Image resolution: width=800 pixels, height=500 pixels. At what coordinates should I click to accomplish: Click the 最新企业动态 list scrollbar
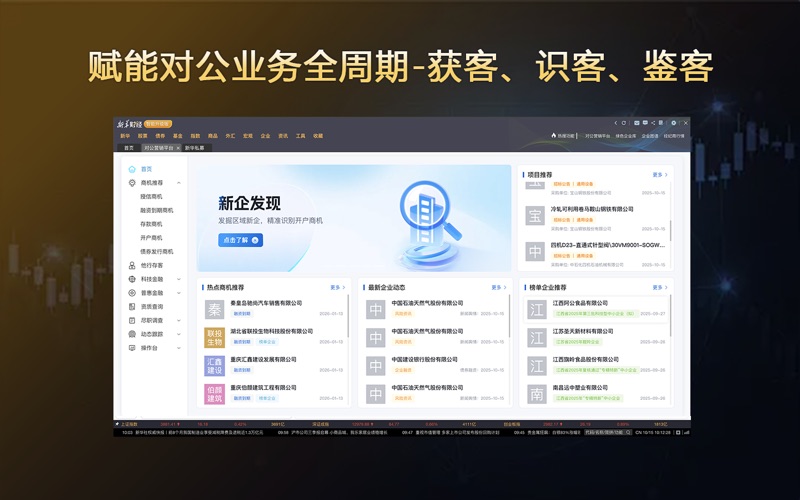tap(509, 315)
